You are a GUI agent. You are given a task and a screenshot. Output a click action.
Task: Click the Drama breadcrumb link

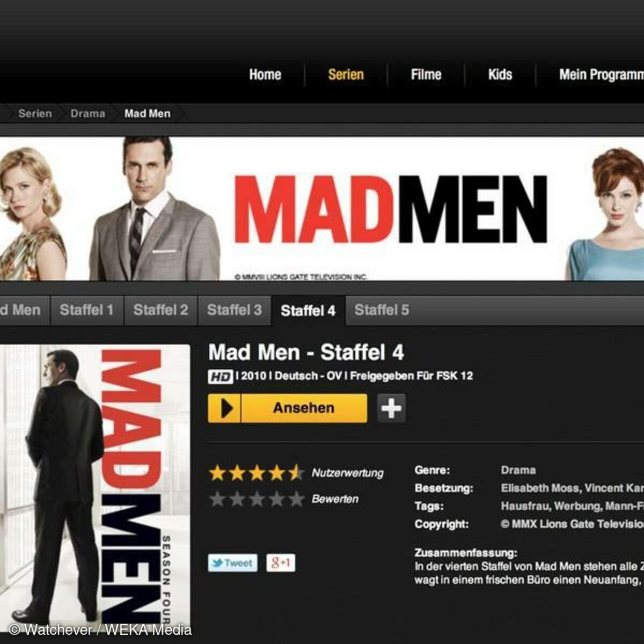(x=88, y=114)
